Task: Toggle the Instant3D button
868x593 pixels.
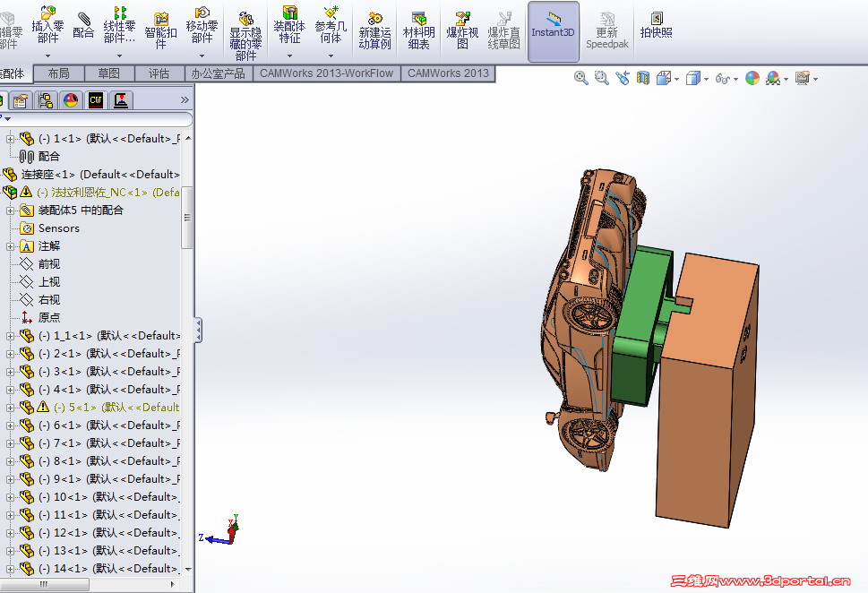Action: tap(553, 31)
